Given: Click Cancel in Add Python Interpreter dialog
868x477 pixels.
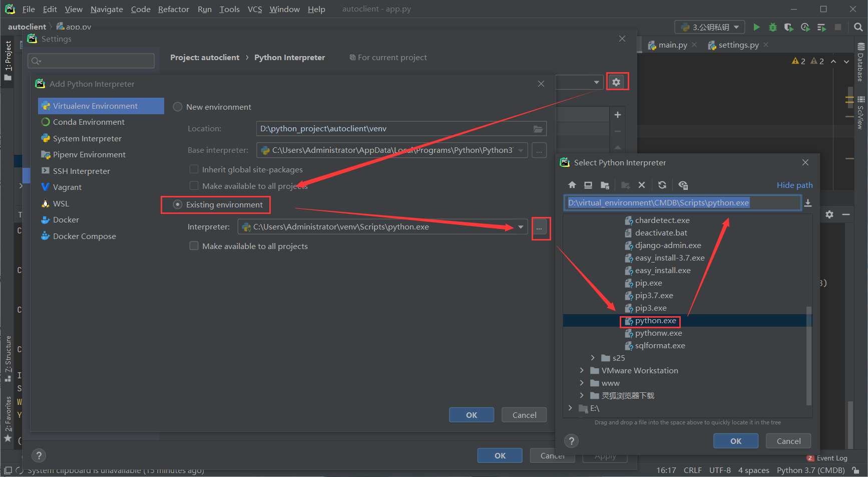Looking at the screenshot, I should [x=524, y=415].
